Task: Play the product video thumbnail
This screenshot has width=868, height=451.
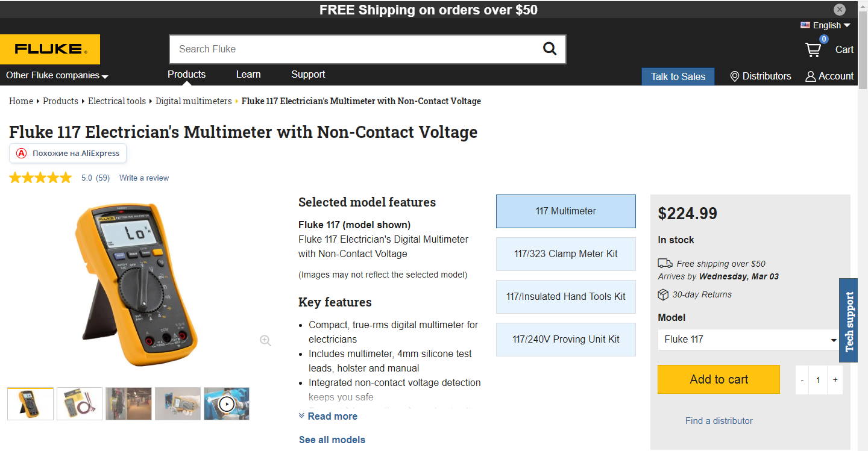Action: (x=227, y=403)
